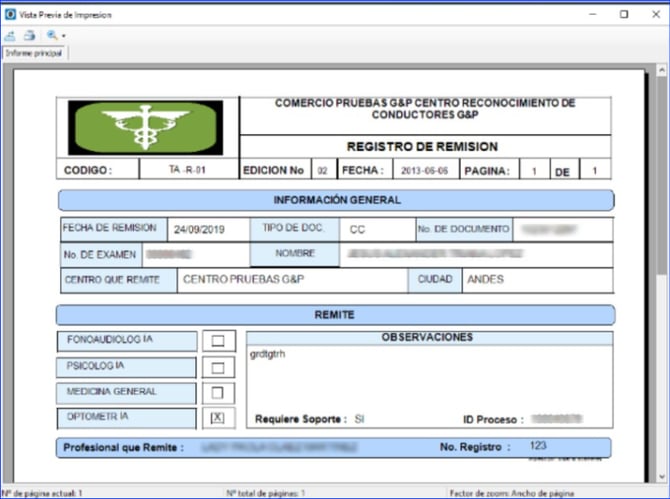Image resolution: width=670 pixels, height=499 pixels.
Task: Click the vertical scrollbar up arrow
Action: 661,70
